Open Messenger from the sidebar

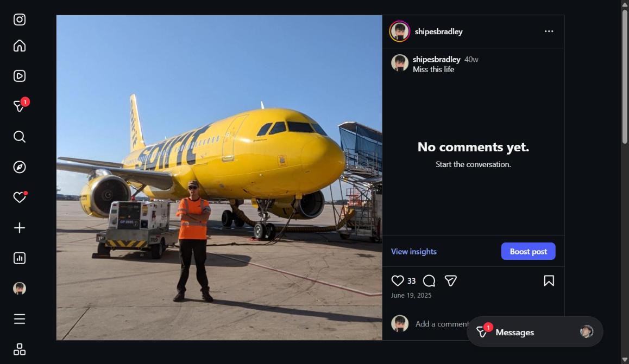point(19,106)
